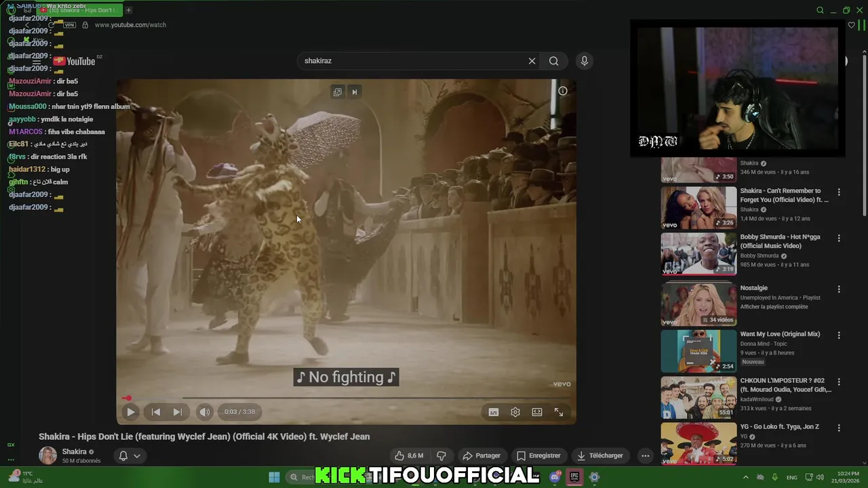The height and width of the screenshot is (488, 868).
Task: Open the browser icon right of Epic Games
Action: (x=594, y=477)
